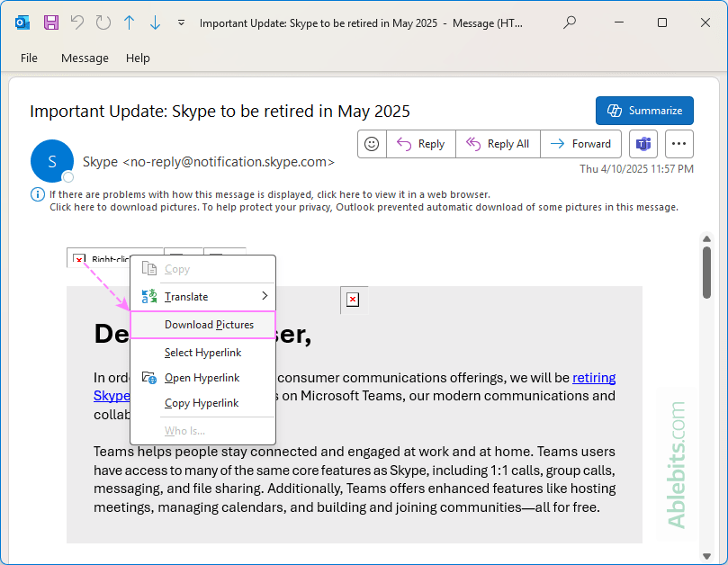Choose Select Hyperlink in context menu
728x565 pixels.
coord(202,353)
